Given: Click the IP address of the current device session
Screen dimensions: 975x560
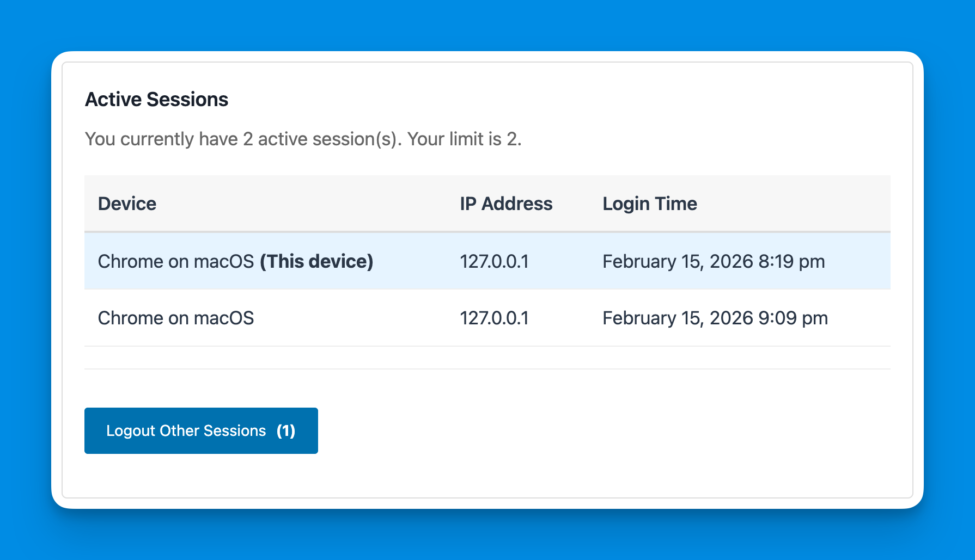Looking at the screenshot, I should click(494, 261).
